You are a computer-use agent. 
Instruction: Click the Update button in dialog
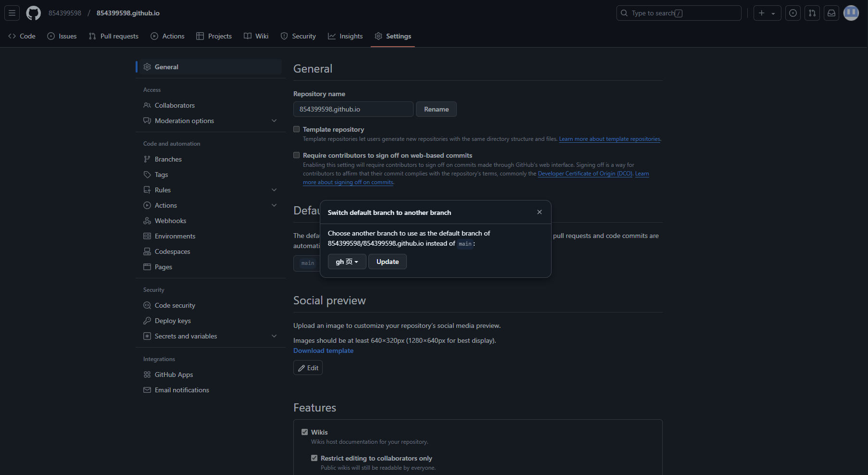tap(388, 262)
